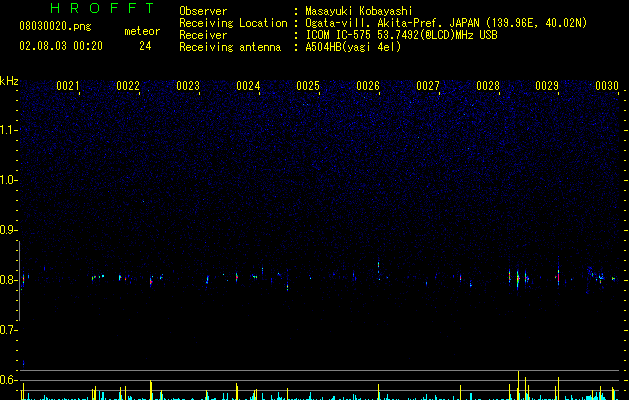Click time marker 0029
This screenshot has width=629, height=400.
[547, 86]
